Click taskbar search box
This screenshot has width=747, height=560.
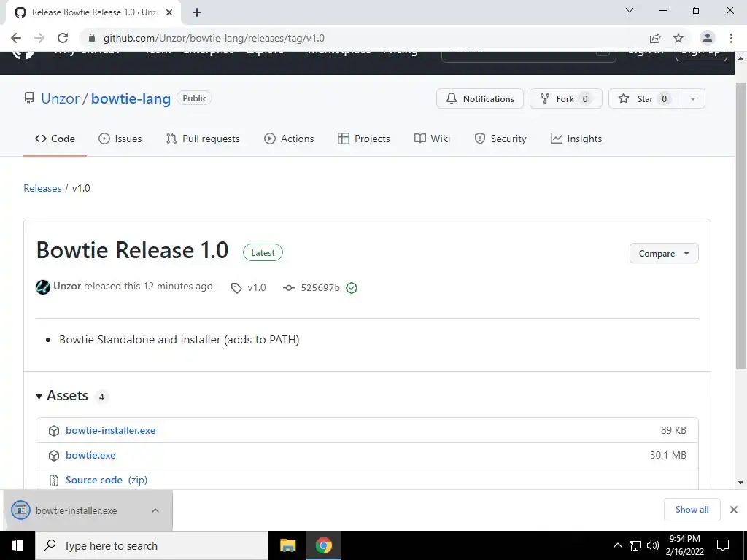(152, 545)
